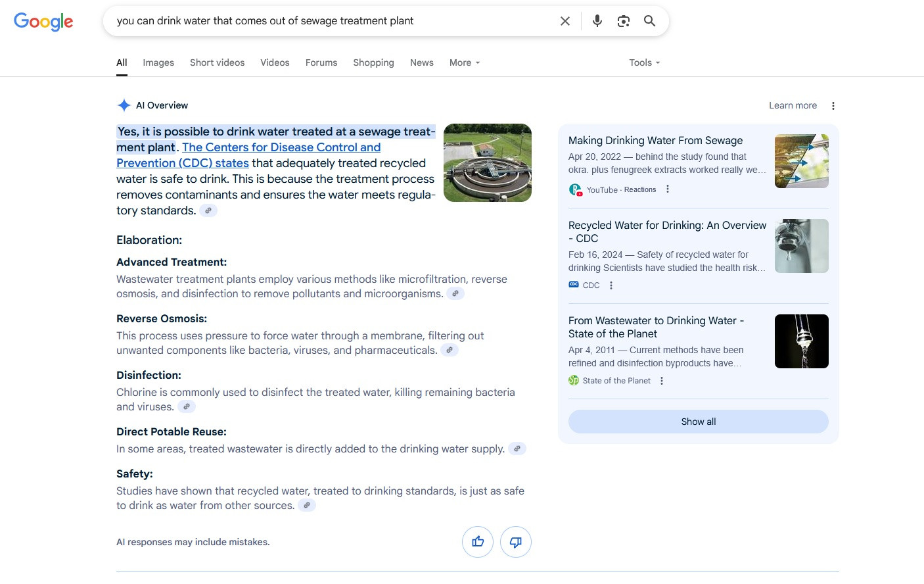
Task: Click the 'Elaboration:' heading text
Action: (149, 240)
